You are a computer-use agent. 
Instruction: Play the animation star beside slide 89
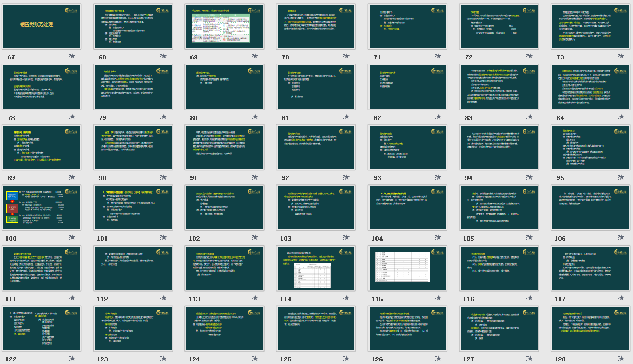pos(71,177)
